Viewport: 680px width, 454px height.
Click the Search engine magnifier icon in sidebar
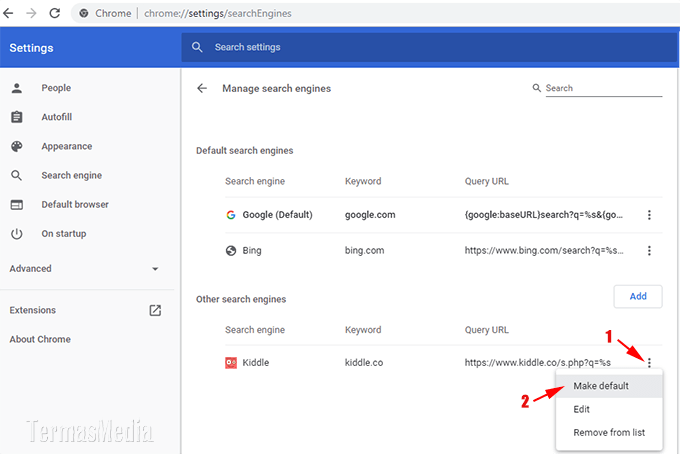click(16, 176)
